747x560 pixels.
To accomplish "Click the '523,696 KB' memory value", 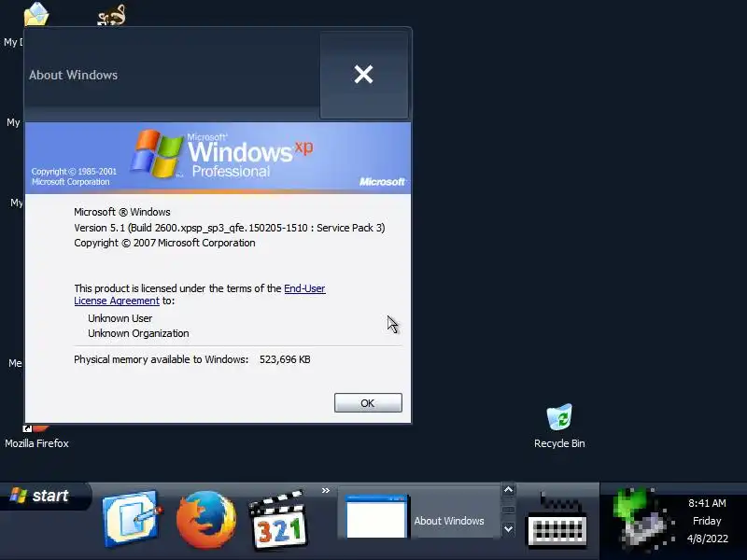I will [x=285, y=359].
